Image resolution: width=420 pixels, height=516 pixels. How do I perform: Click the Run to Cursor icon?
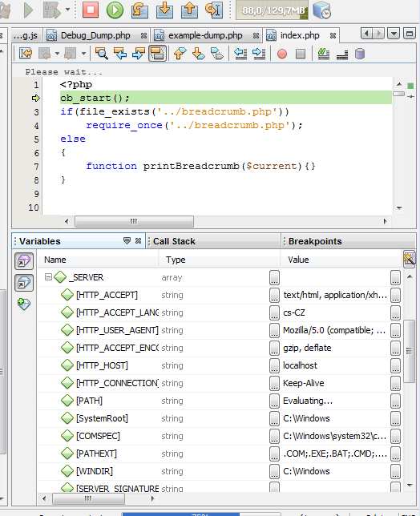tap(214, 10)
